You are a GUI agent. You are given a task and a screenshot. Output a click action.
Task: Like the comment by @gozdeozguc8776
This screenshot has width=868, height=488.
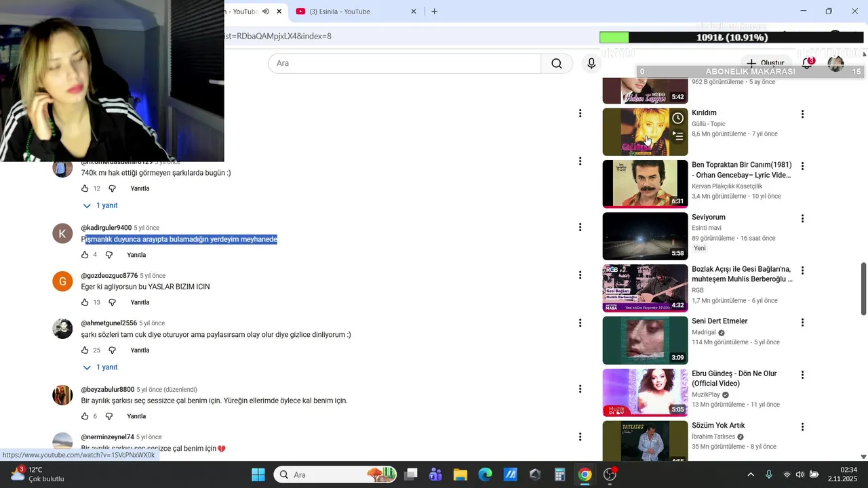click(85, 302)
